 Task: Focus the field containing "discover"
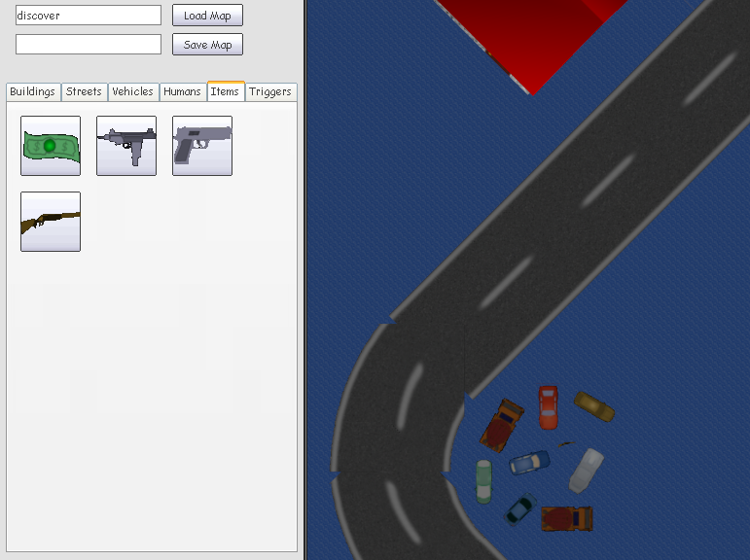point(89,16)
